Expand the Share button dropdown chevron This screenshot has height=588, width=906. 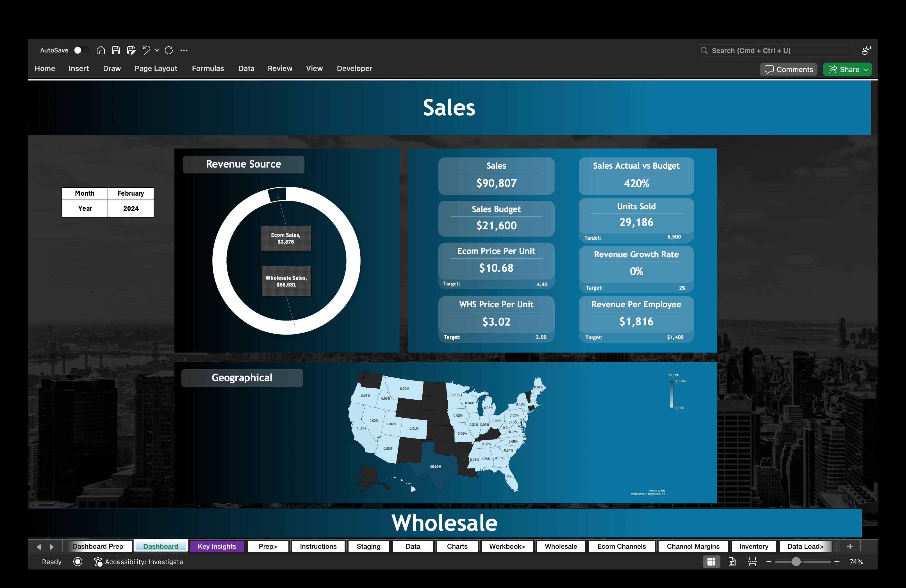click(x=866, y=70)
